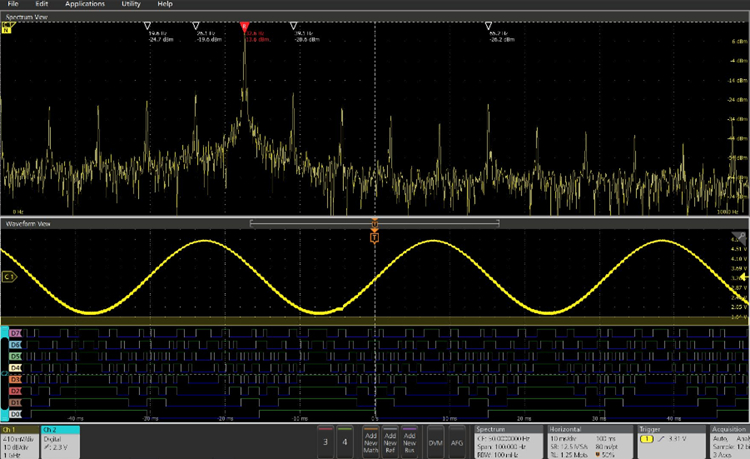750x459 pixels.
Task: Open the File menu
Action: click(x=13, y=5)
